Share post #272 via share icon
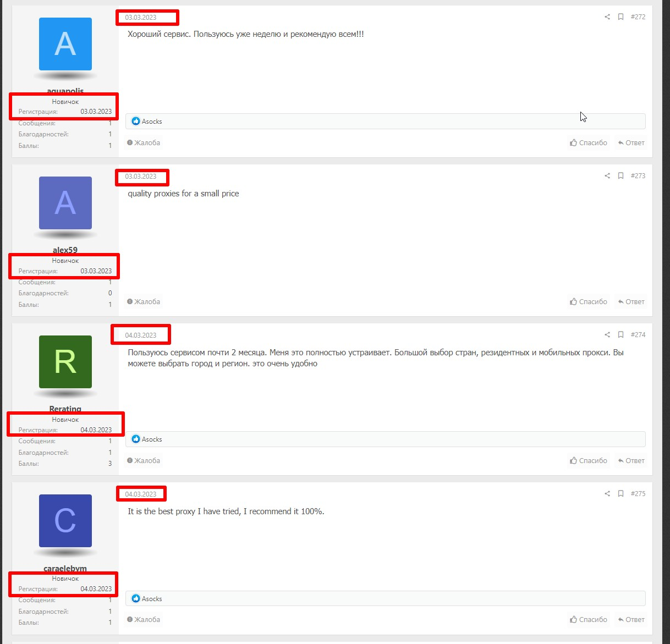Screen dimensions: 670x644 click(607, 17)
